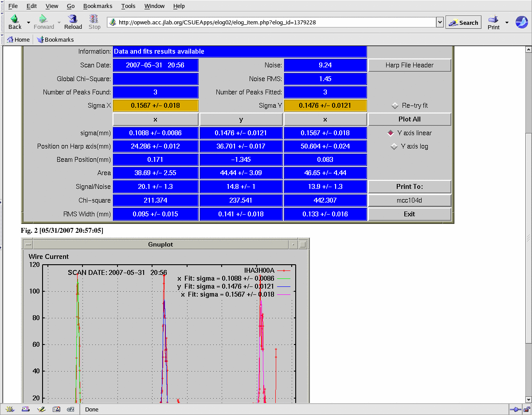The width and height of the screenshot is (532, 415).
Task: Open Composer from the status bar icon
Action: (41, 409)
